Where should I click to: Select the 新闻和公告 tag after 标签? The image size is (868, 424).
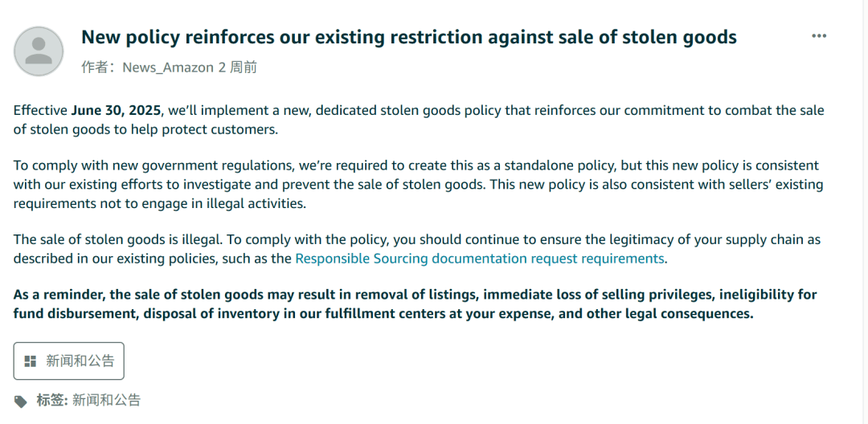[x=106, y=400]
